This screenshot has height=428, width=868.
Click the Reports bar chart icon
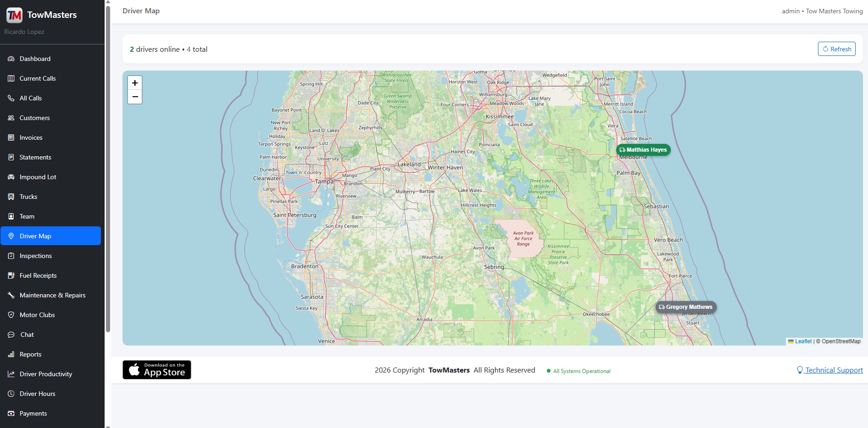(x=11, y=354)
